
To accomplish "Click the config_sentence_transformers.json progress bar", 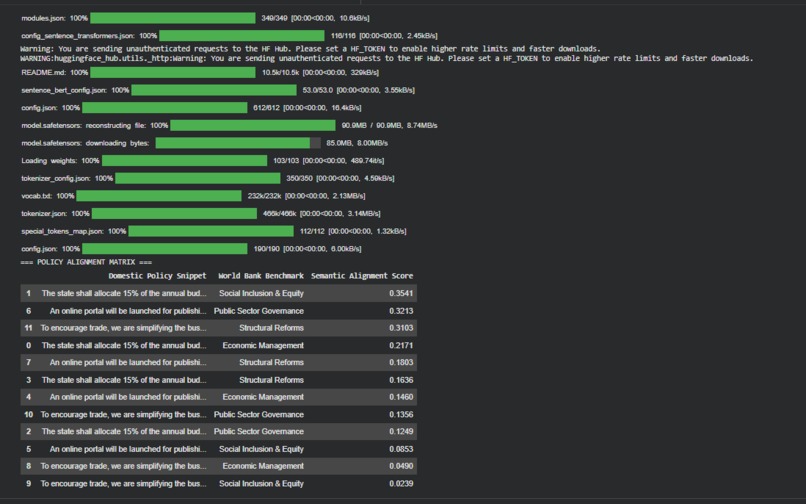I will [x=242, y=35].
